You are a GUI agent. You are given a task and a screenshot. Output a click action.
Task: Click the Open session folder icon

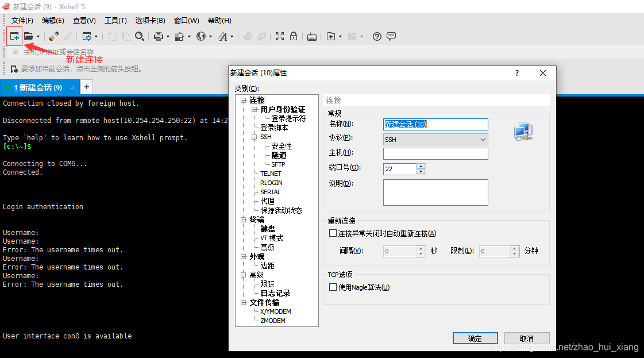pyautogui.click(x=28, y=37)
